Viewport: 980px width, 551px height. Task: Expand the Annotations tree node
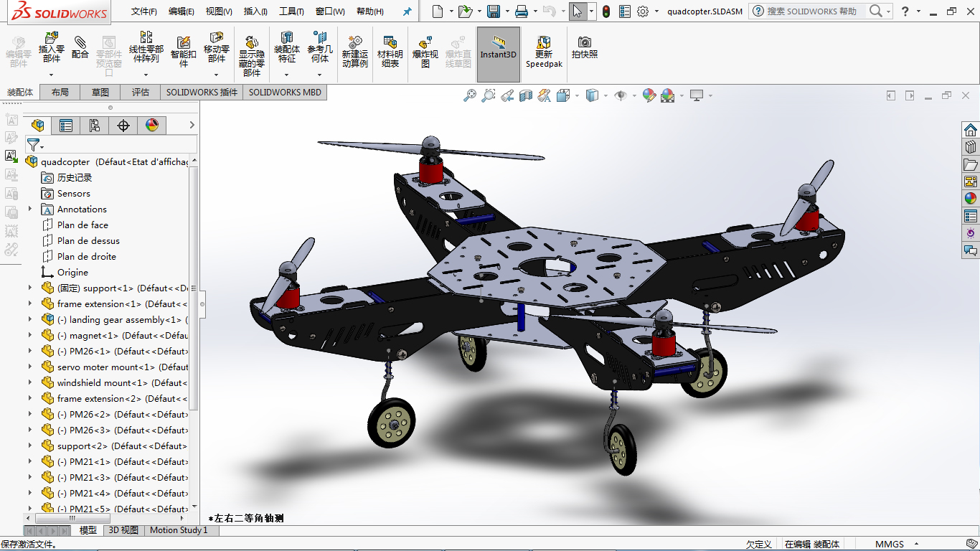pos(30,209)
